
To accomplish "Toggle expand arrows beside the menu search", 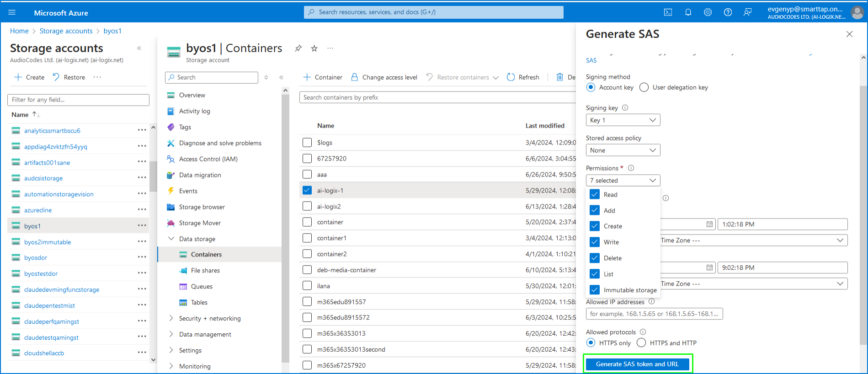I will pyautogui.click(x=266, y=77).
